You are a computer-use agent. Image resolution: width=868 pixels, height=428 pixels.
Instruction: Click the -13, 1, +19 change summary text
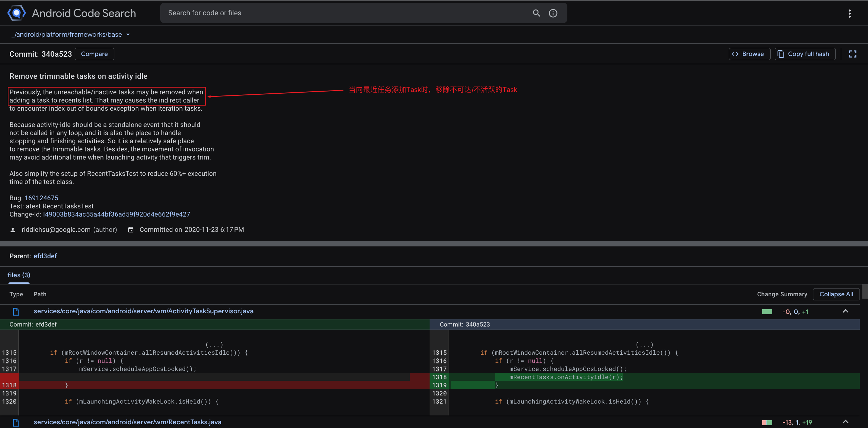(x=797, y=423)
